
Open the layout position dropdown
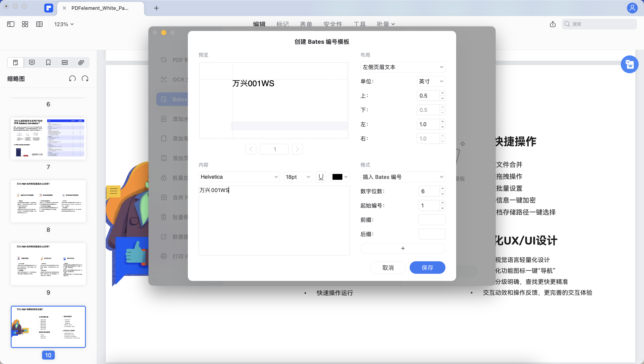coord(402,67)
